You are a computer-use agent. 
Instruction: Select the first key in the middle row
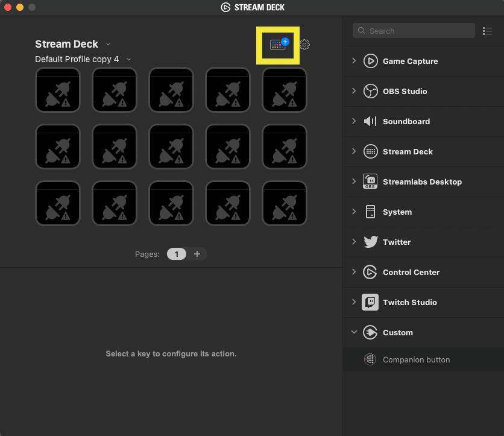click(x=58, y=147)
